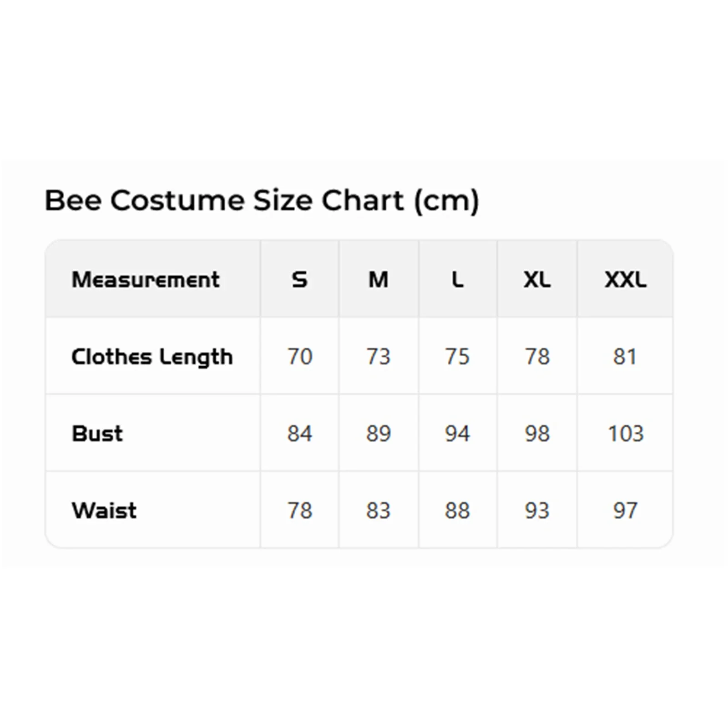The image size is (728, 728).
Task: Select the Measurement column header
Action: tap(146, 279)
